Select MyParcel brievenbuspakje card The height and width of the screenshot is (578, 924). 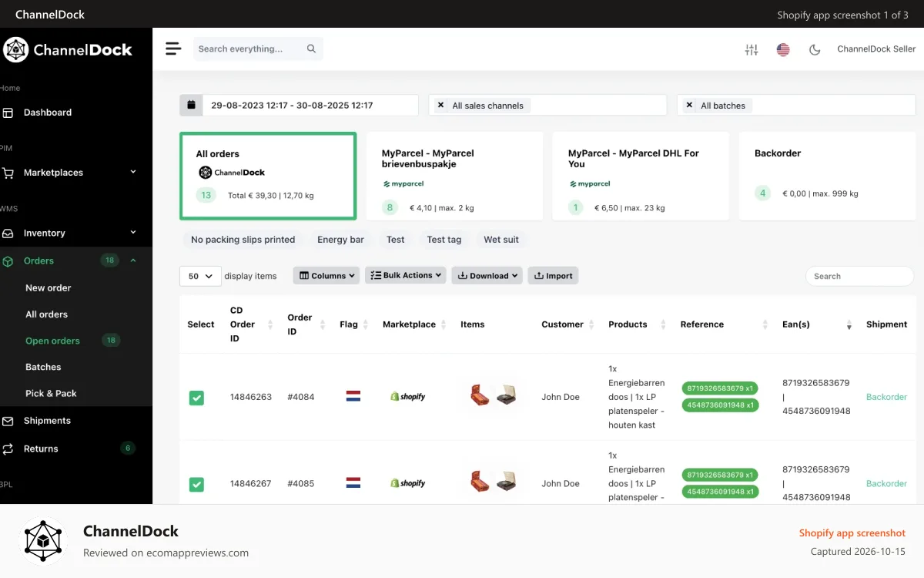(454, 176)
